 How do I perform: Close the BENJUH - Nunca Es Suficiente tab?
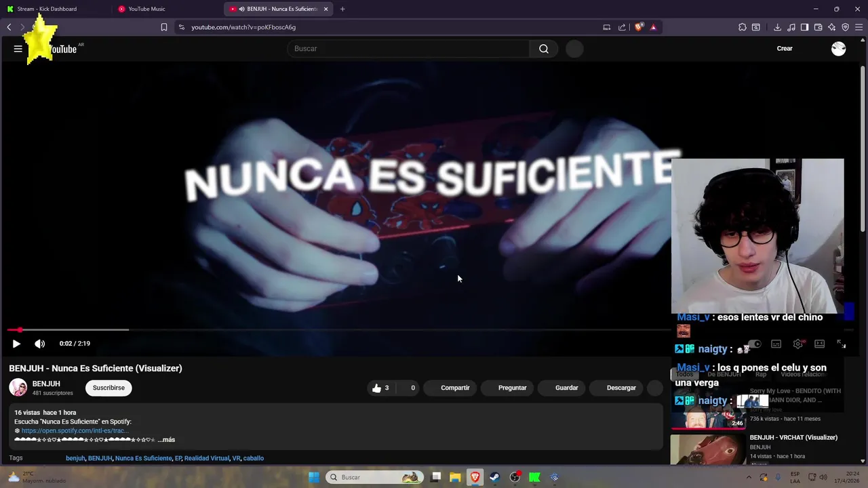pyautogui.click(x=325, y=9)
